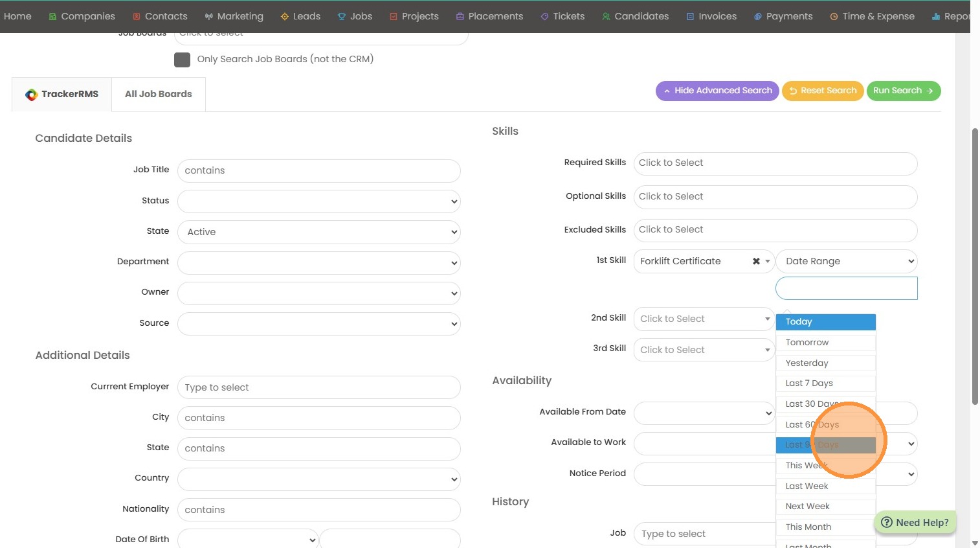Open the Need Help widget
Image resolution: width=980 pixels, height=548 pixels.
(x=915, y=523)
